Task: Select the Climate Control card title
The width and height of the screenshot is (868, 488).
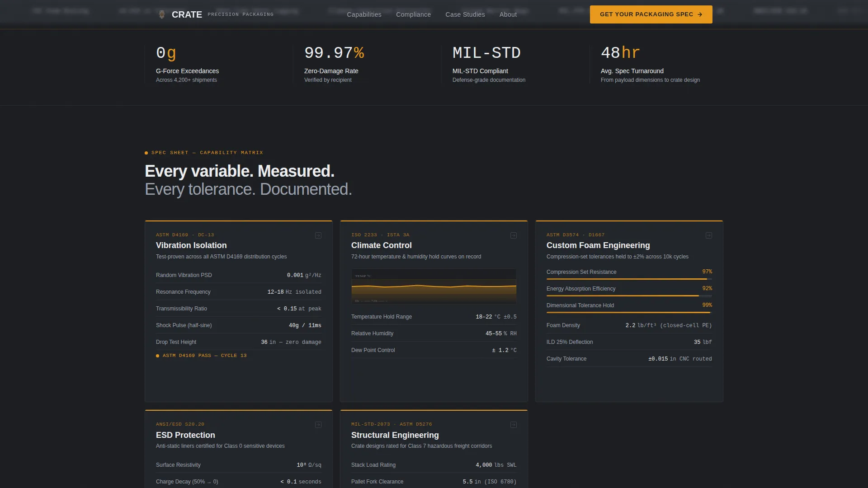Action: click(381, 245)
